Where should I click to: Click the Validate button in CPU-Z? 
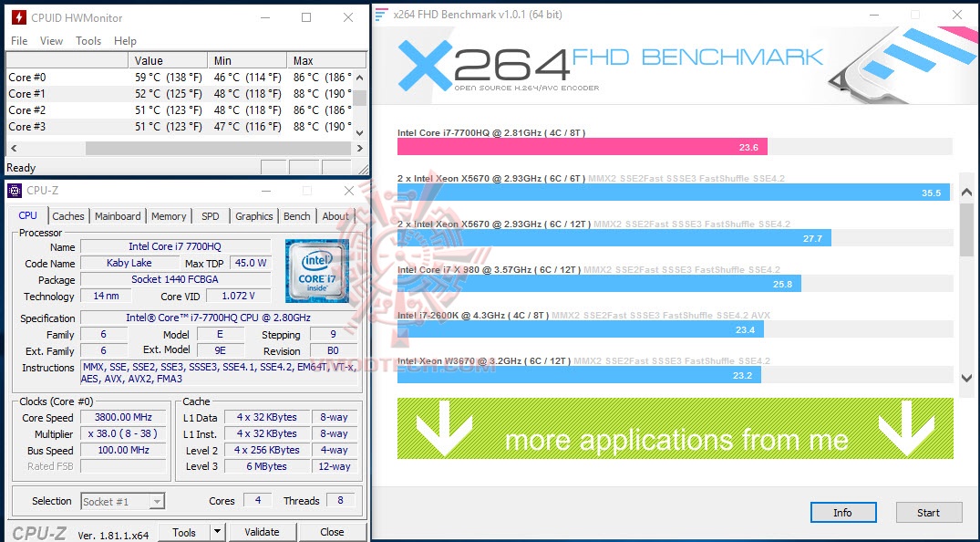coord(262,532)
